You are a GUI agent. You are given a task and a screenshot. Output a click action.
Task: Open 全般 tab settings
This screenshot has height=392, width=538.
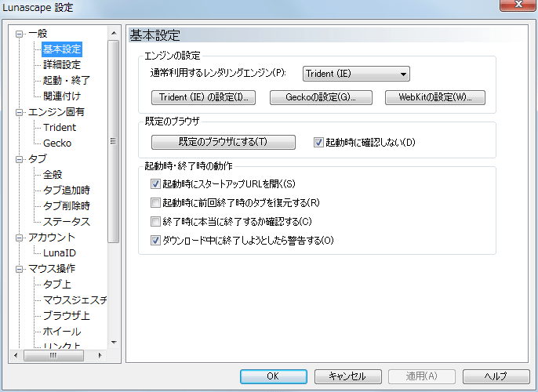click(53, 175)
